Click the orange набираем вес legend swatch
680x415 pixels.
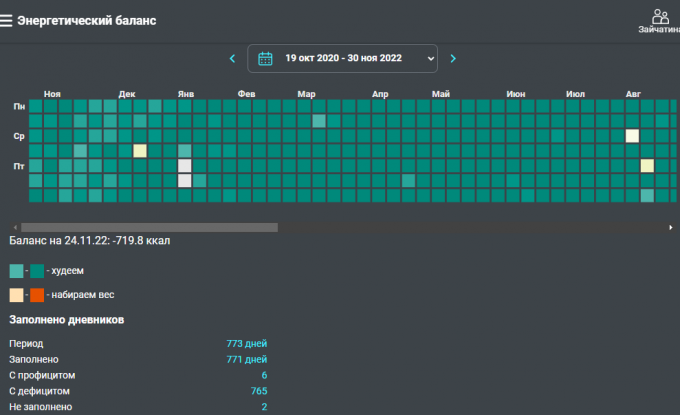pyautogui.click(x=37, y=295)
